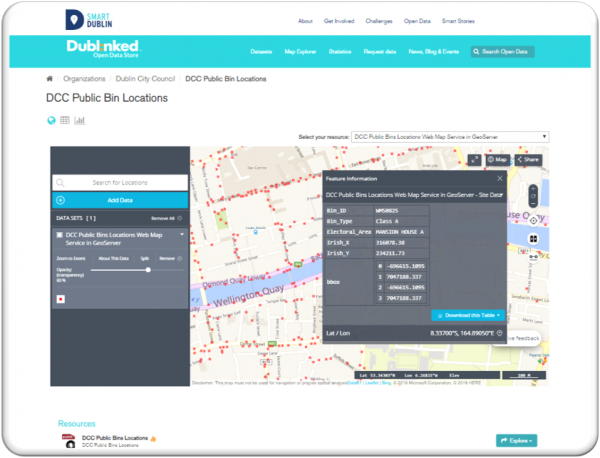Viewport: 600px width, 458px height.
Task: Switch to the bar chart view icon
Action: pos(80,120)
